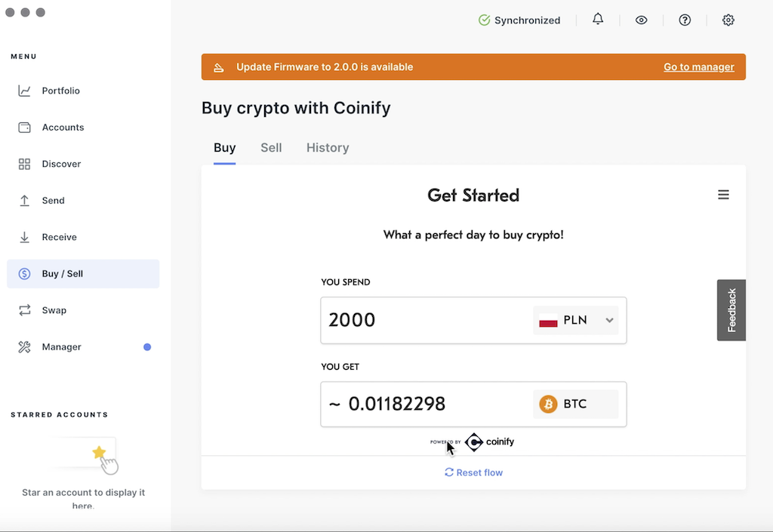Switch to the Buy tab

224,148
